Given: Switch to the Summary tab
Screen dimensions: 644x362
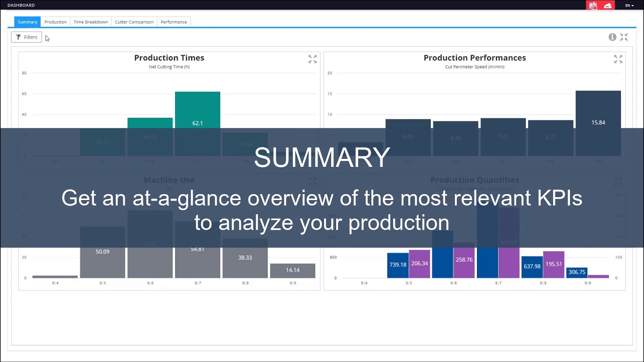Looking at the screenshot, I should tap(28, 22).
